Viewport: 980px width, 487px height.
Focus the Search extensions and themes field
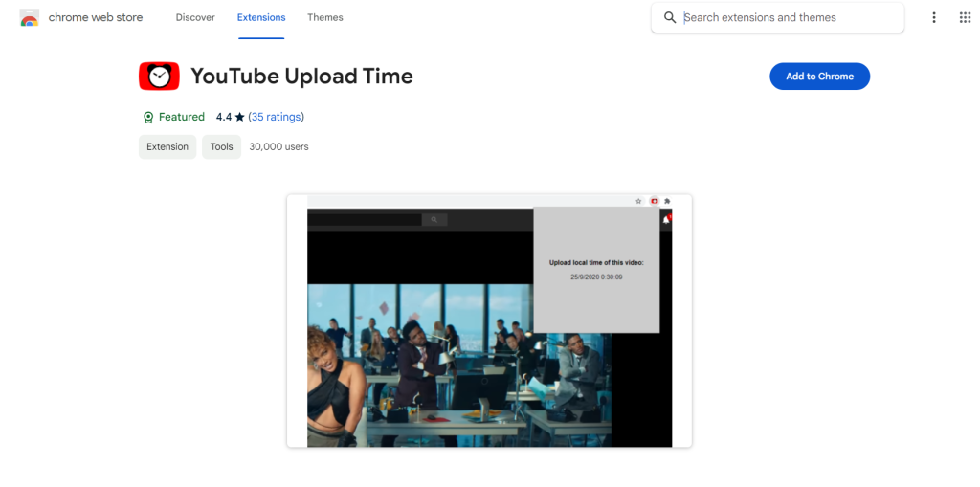click(777, 17)
